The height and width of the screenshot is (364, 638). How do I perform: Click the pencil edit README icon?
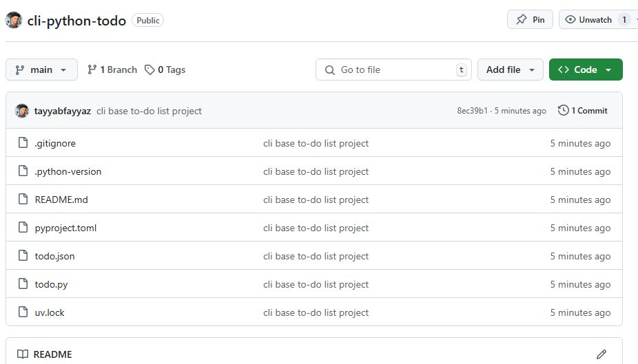click(x=601, y=354)
